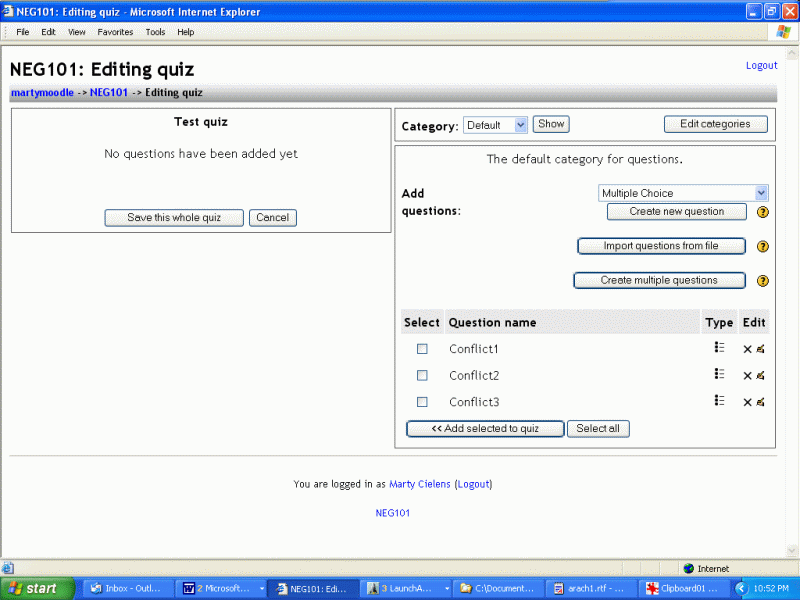Image resolution: width=800 pixels, height=600 pixels.
Task: Click Save this whole quiz button
Action: pos(174,218)
